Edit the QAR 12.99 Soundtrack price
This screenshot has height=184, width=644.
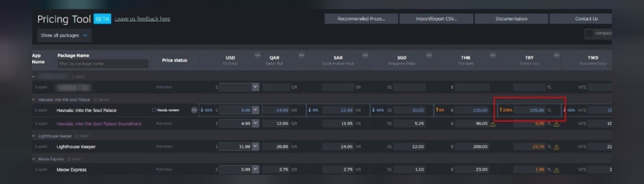coord(276,124)
